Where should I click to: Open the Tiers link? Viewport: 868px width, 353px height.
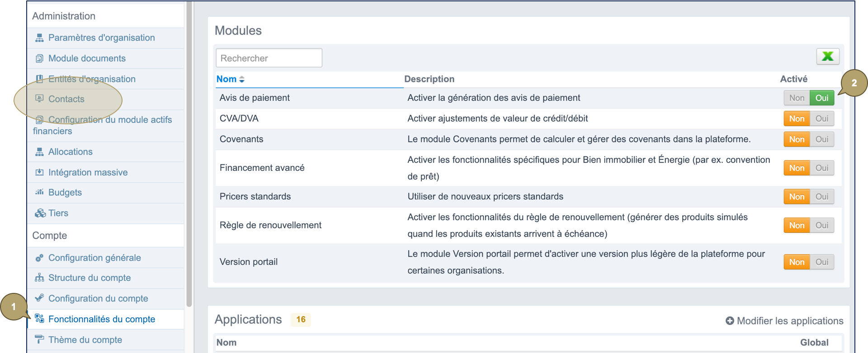[58, 213]
